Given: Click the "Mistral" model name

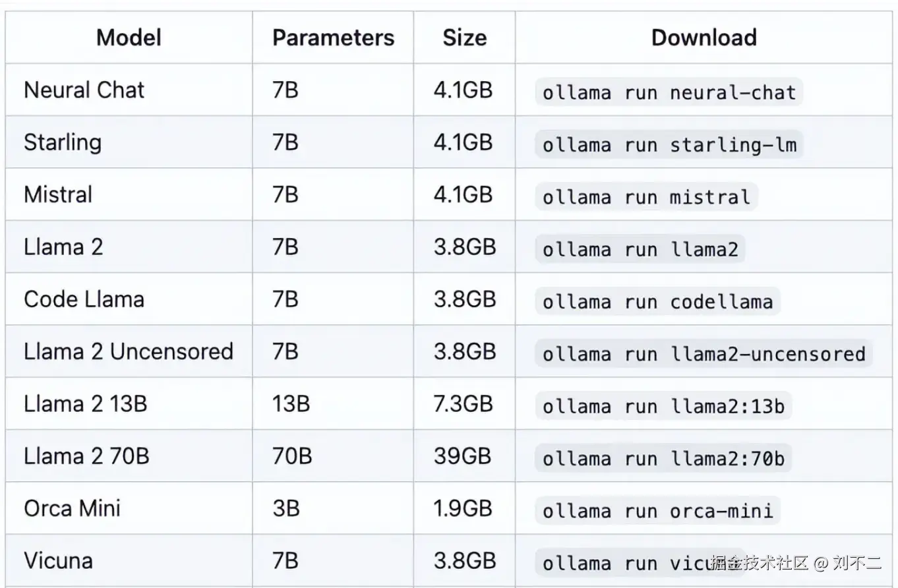Looking at the screenshot, I should point(58,194).
